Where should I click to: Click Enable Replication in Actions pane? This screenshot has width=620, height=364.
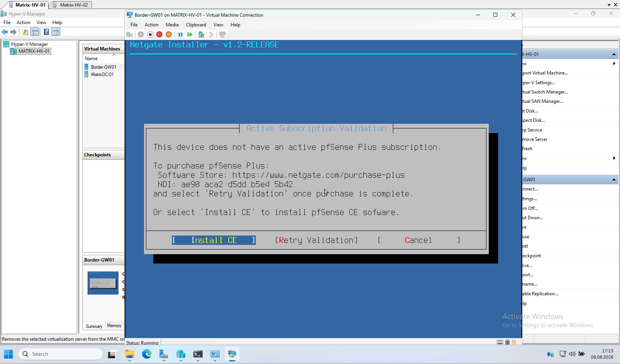[540, 294]
